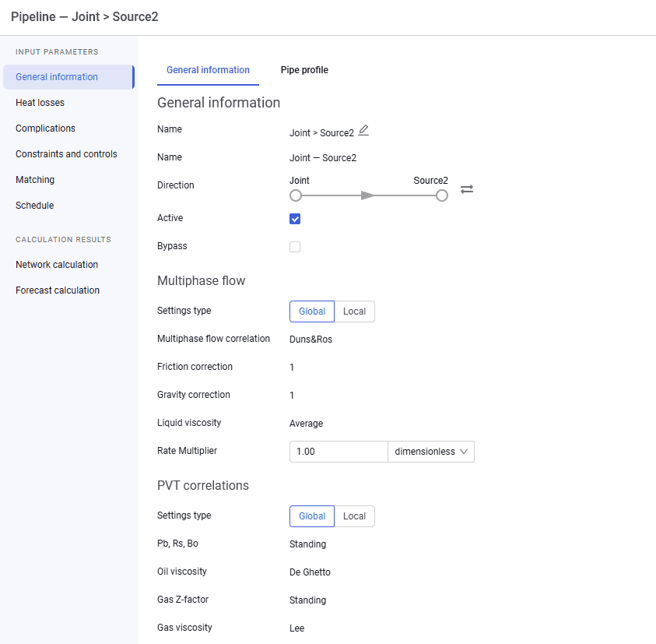Click the Rate Multiplier input field

pos(339,452)
